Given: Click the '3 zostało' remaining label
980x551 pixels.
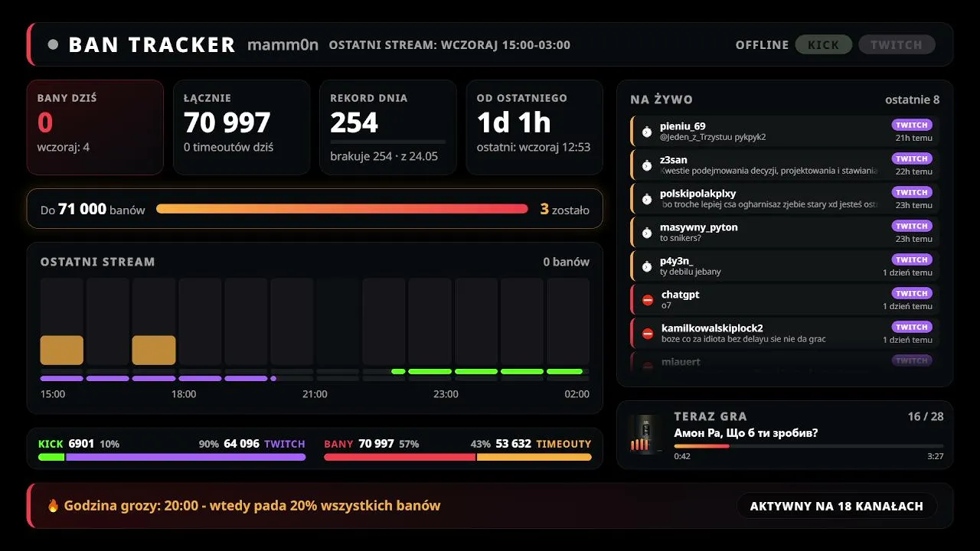Looking at the screenshot, I should click(565, 209).
